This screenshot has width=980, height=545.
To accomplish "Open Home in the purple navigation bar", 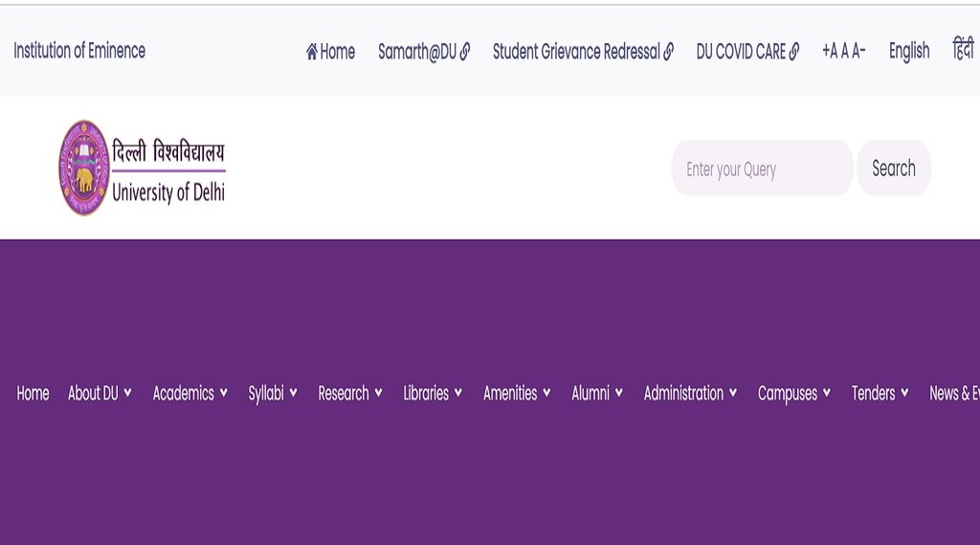I will point(33,393).
